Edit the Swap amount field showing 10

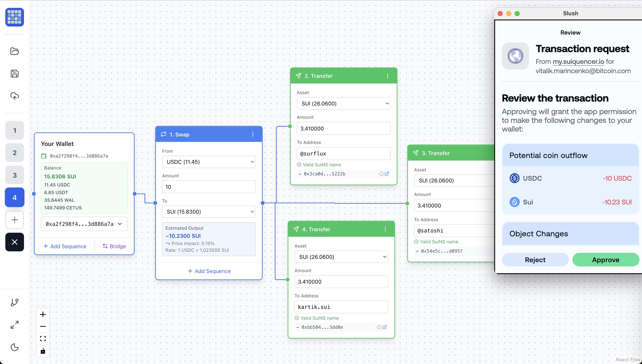209,186
